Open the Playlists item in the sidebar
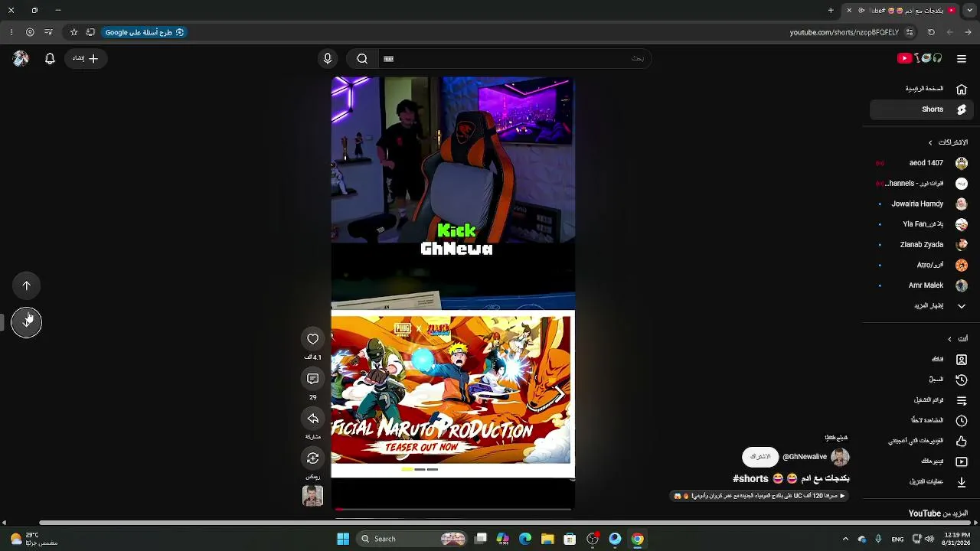 [x=922, y=400]
